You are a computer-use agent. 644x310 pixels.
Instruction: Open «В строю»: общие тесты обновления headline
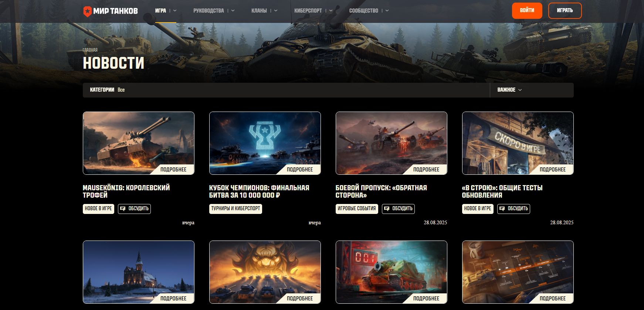point(502,191)
